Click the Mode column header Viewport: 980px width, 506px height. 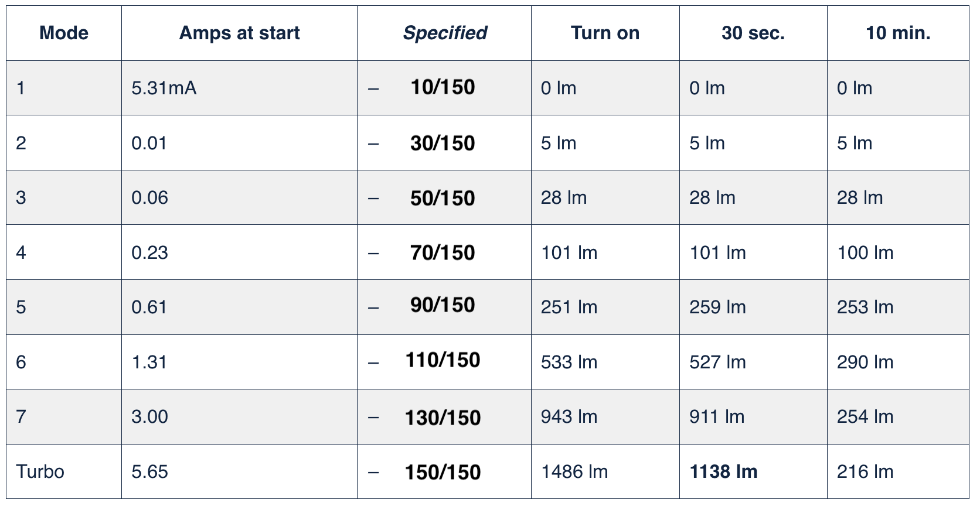(64, 33)
